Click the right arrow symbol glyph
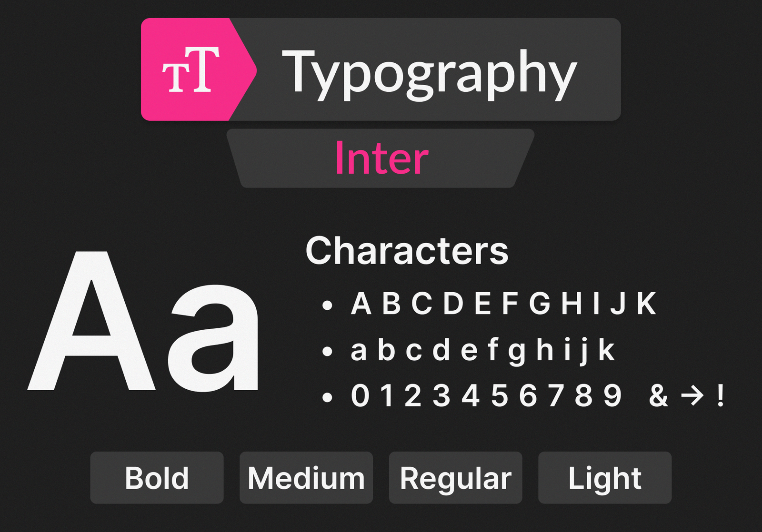762x532 pixels. pyautogui.click(x=692, y=395)
